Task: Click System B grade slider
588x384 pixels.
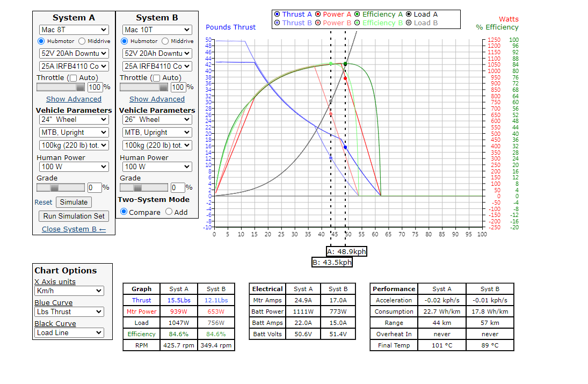Action: [143, 187]
